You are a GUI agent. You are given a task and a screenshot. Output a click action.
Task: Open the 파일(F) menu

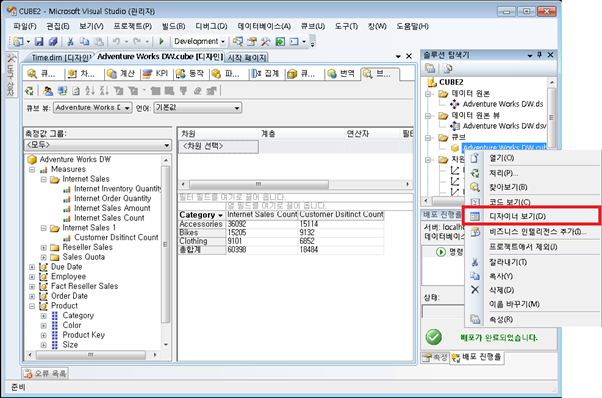click(x=25, y=26)
